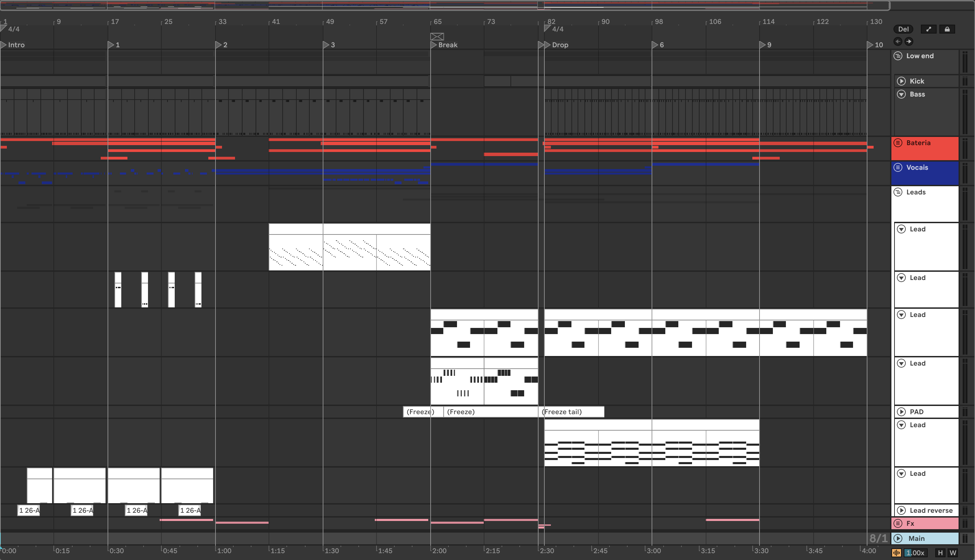Select the Lead reverse track name
Viewport: 975px width, 560px height.
(x=931, y=510)
